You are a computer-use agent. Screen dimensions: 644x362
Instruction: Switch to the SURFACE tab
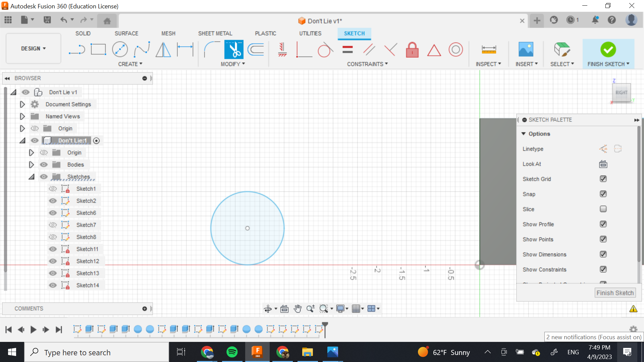pos(126,34)
